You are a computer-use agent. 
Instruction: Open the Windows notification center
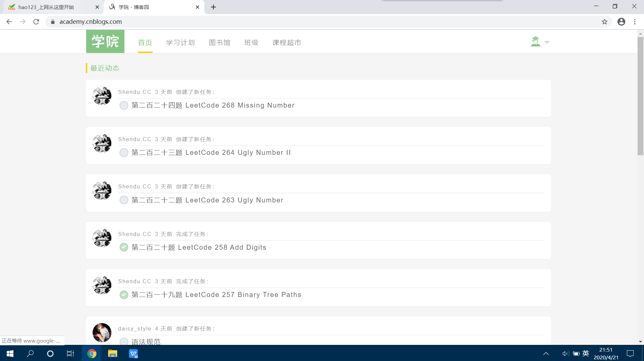pos(630,354)
